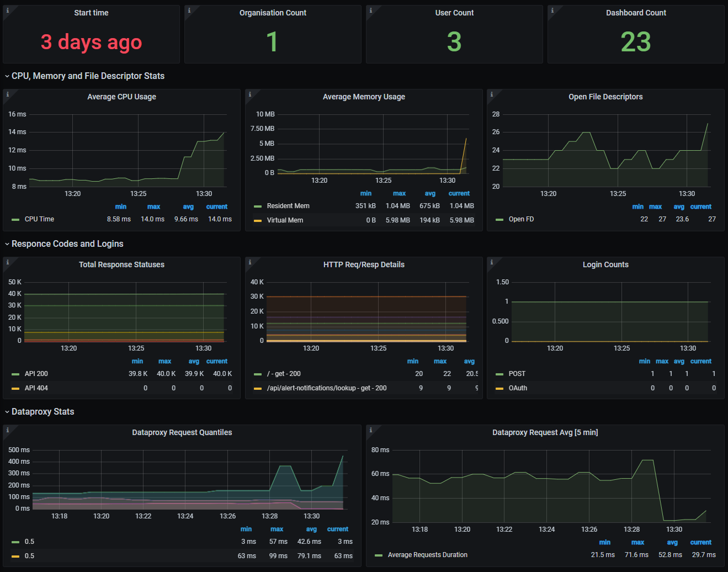This screenshot has width=728, height=572.
Task: Open HTTP Req/Resp Details panel title menu
Action: (364, 265)
